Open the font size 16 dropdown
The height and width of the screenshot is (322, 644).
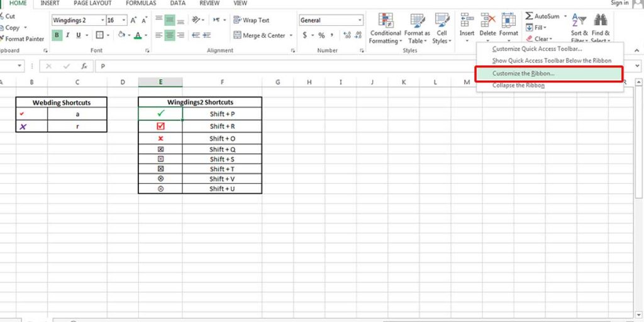(x=124, y=20)
